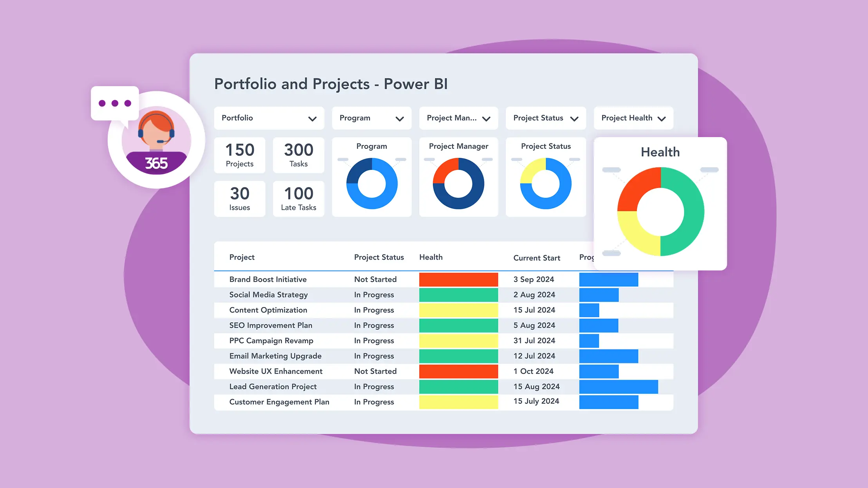The height and width of the screenshot is (488, 868).
Task: Select the 100 Late Tasks card
Action: coord(298,199)
